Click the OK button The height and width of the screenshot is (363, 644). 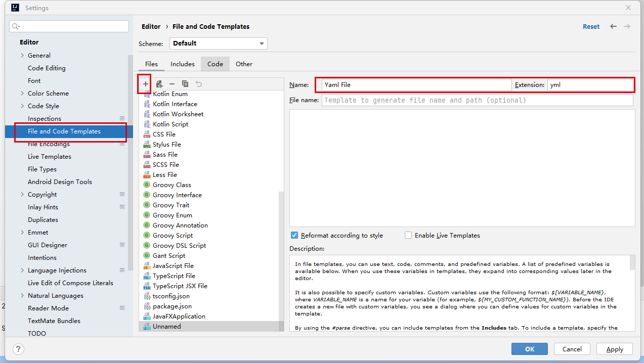point(529,349)
